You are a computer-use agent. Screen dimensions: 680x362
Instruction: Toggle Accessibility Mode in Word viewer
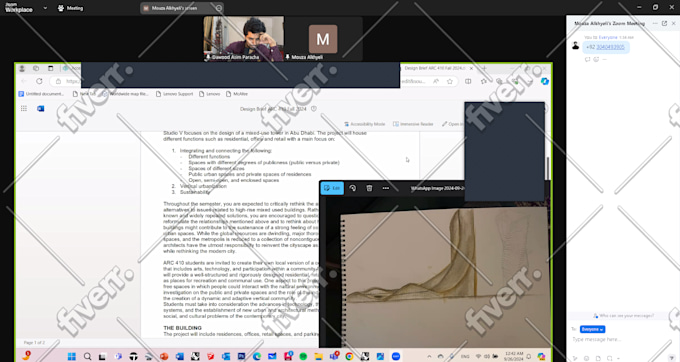[x=364, y=124]
